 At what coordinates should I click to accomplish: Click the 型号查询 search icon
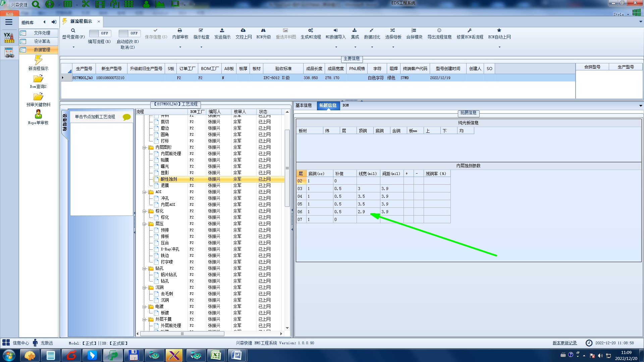tap(73, 31)
